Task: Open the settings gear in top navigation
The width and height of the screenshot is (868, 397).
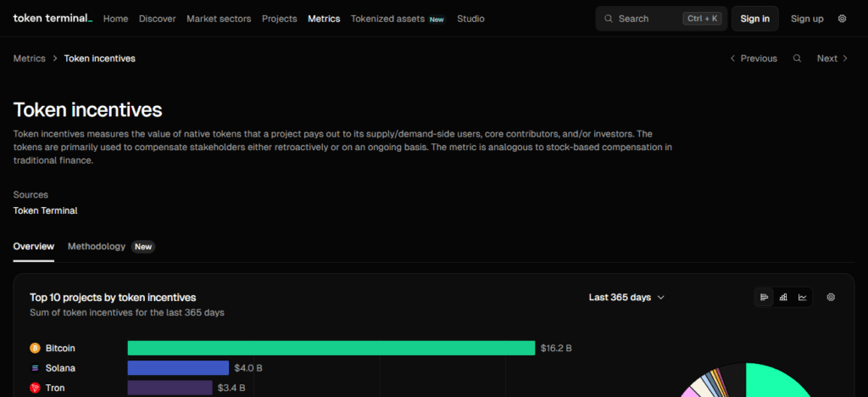Action: click(x=842, y=19)
